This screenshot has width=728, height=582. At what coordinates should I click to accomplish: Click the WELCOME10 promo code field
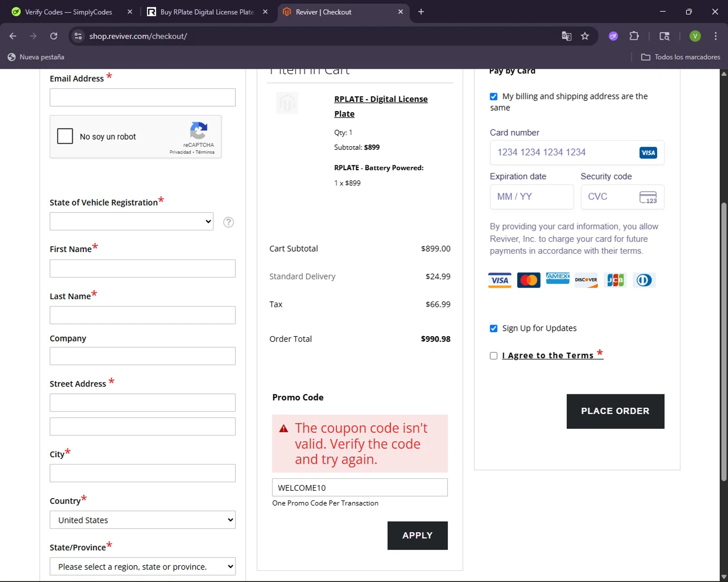(360, 487)
